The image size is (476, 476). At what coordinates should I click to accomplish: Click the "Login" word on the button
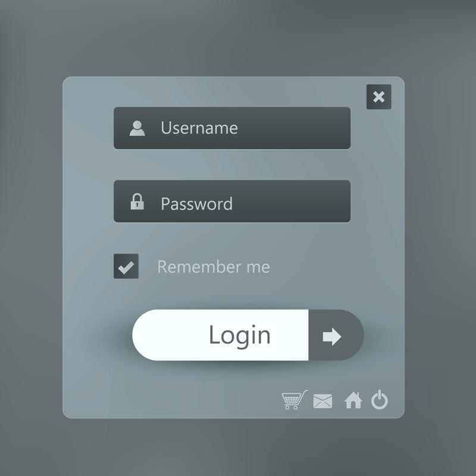(240, 335)
